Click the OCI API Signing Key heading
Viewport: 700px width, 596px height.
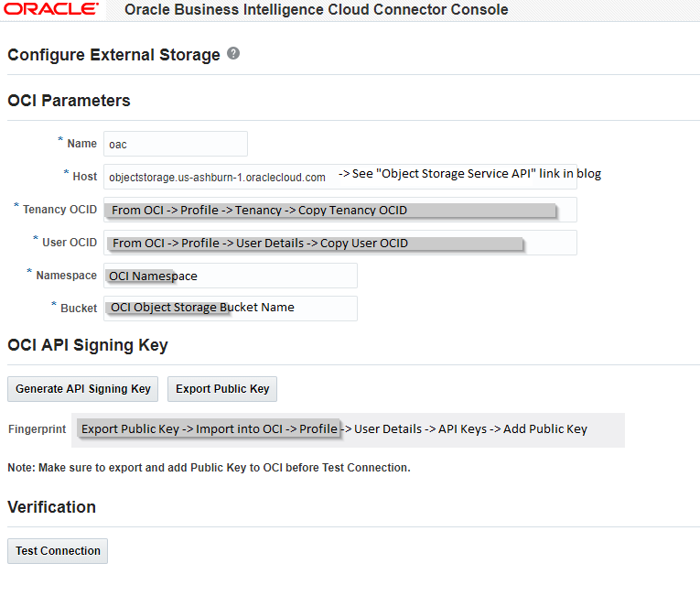coord(88,345)
